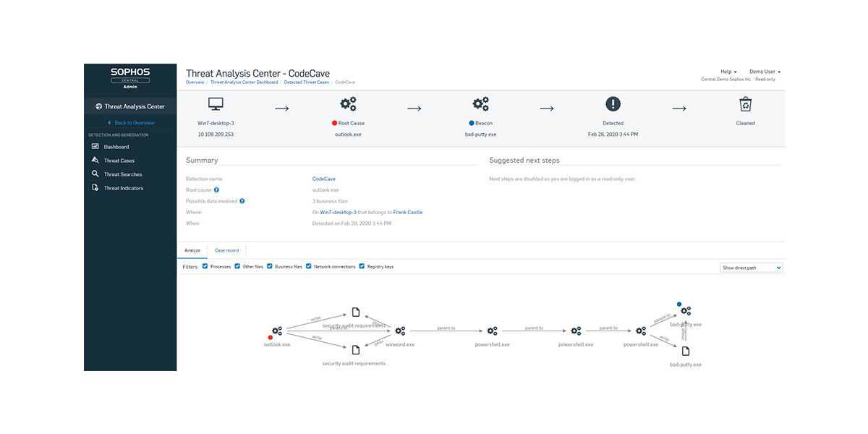
Task: Toggle the Network connections filter checkbox
Action: click(x=309, y=266)
